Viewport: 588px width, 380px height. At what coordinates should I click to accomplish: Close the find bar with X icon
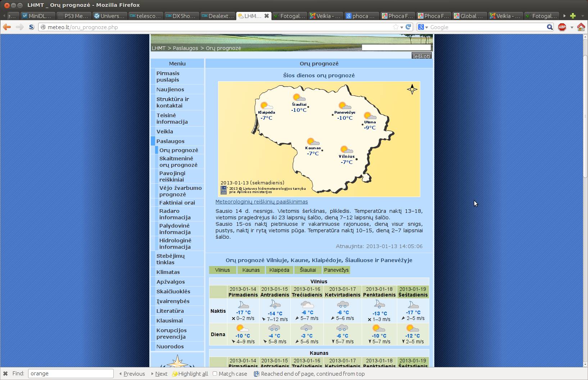point(5,374)
